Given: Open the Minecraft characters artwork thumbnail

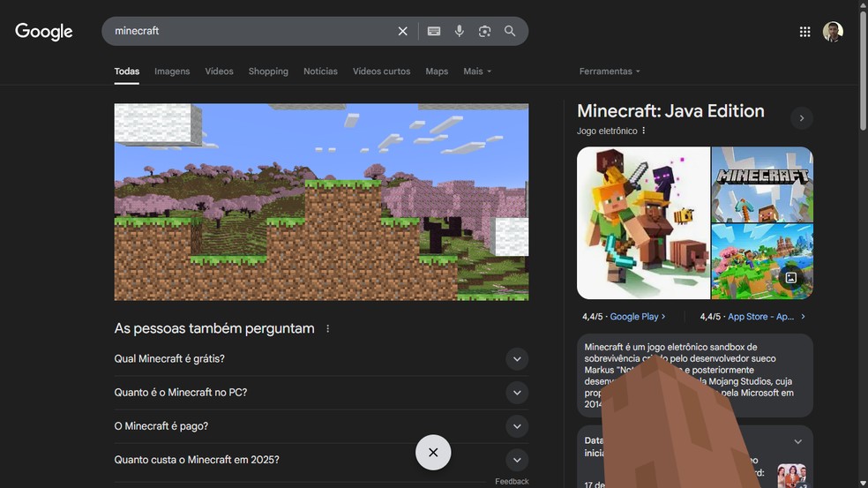Looking at the screenshot, I should 643,222.
